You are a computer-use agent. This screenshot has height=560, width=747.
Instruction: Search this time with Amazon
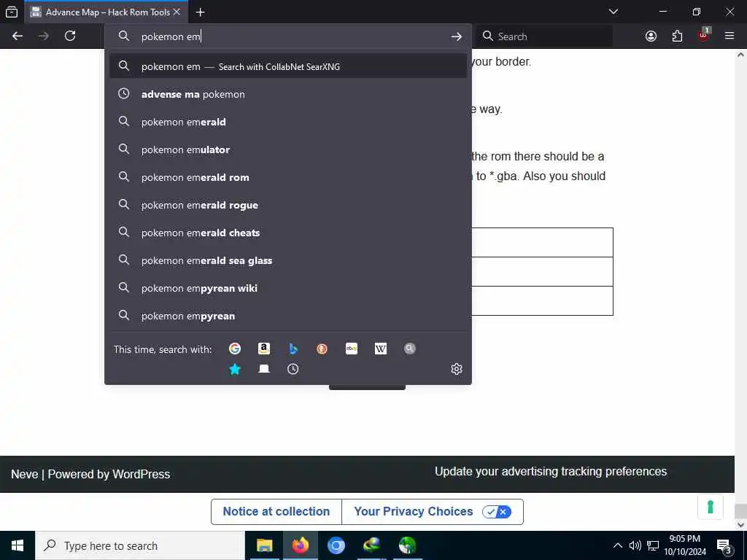pos(264,349)
